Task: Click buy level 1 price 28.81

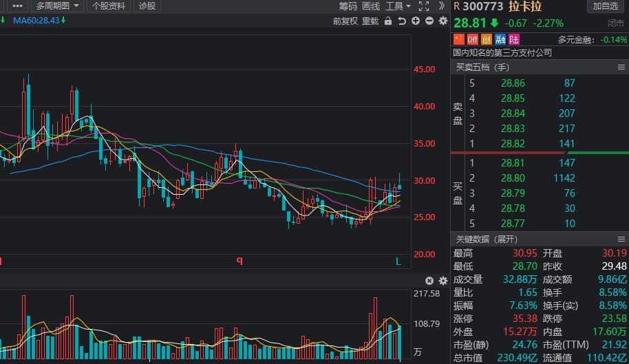Action: [x=513, y=163]
